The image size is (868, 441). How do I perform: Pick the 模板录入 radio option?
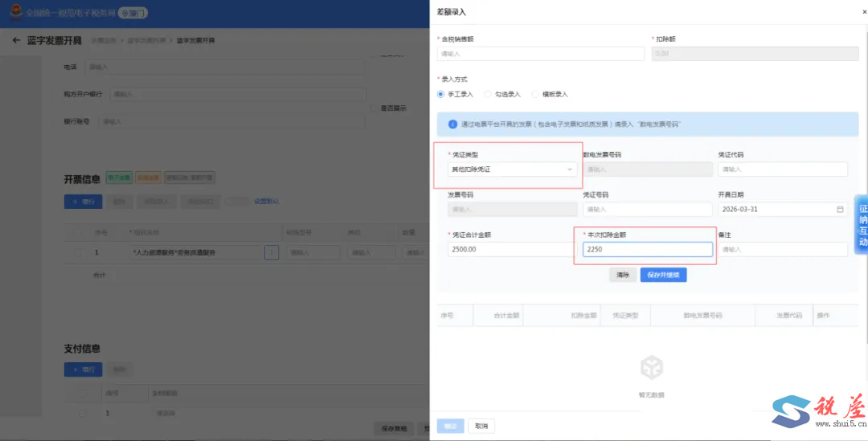coord(550,94)
